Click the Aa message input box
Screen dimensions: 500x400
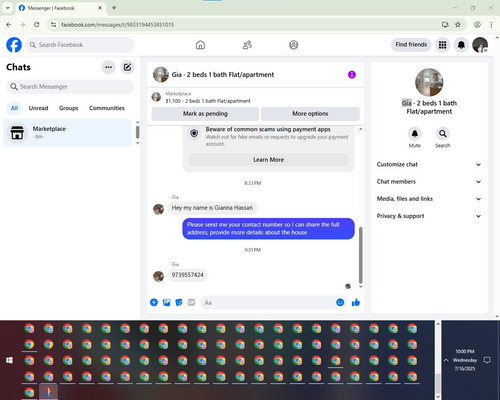coord(268,302)
